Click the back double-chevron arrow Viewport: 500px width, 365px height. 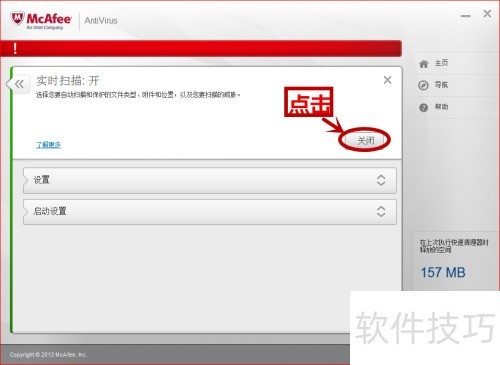(x=19, y=84)
